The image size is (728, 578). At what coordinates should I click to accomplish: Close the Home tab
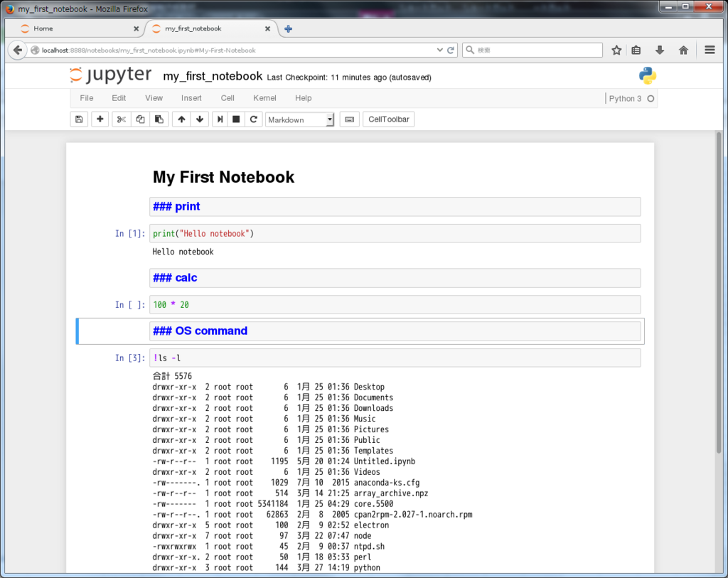pyautogui.click(x=136, y=28)
